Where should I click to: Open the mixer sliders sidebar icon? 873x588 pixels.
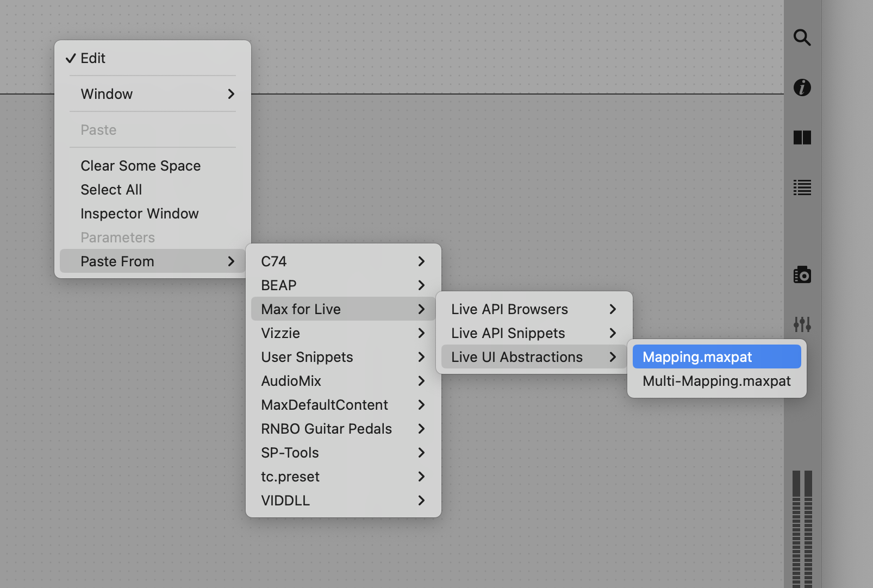click(x=802, y=324)
